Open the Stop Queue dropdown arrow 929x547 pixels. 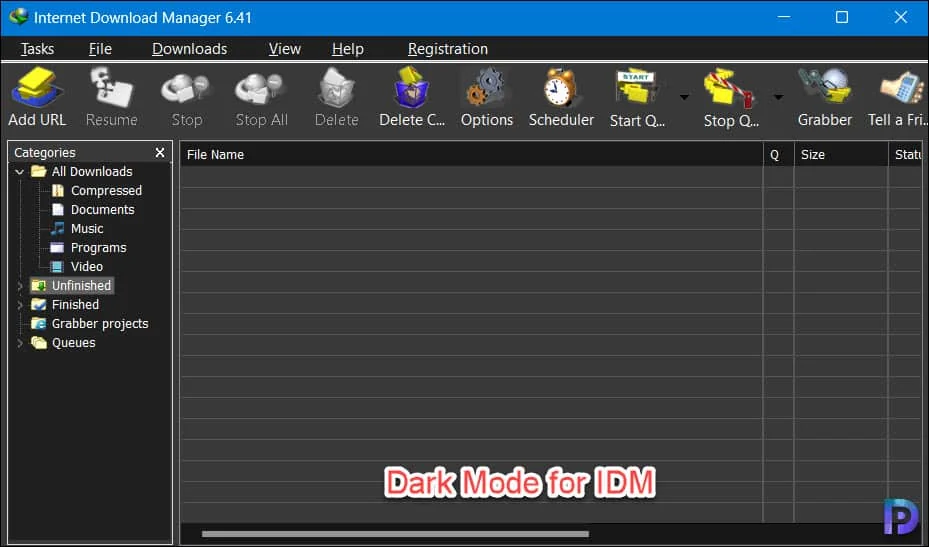(779, 97)
